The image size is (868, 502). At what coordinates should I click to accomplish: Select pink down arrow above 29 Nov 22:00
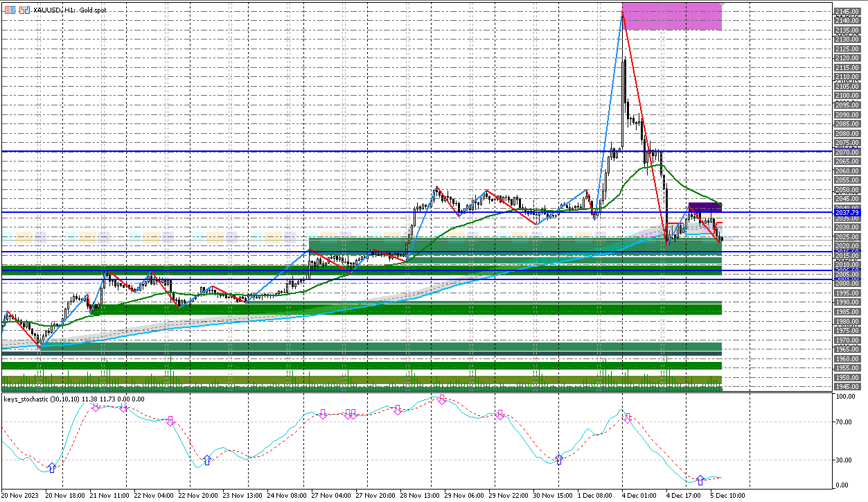[x=499, y=415]
